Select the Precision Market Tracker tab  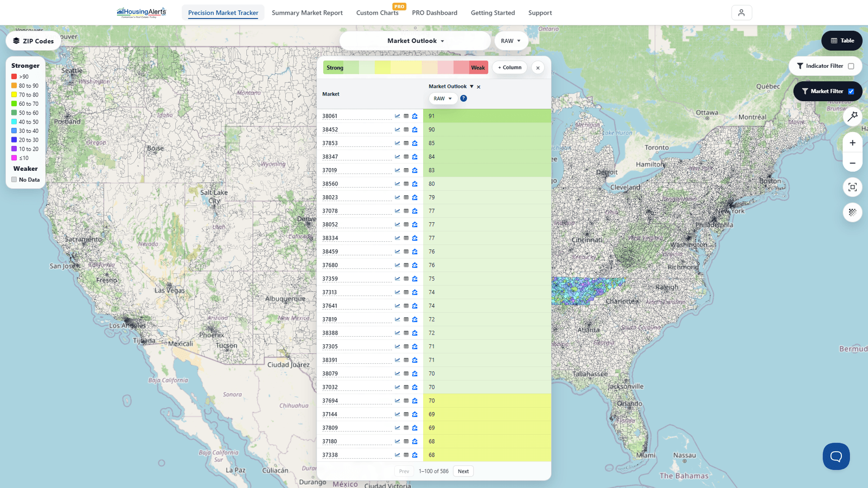223,12
